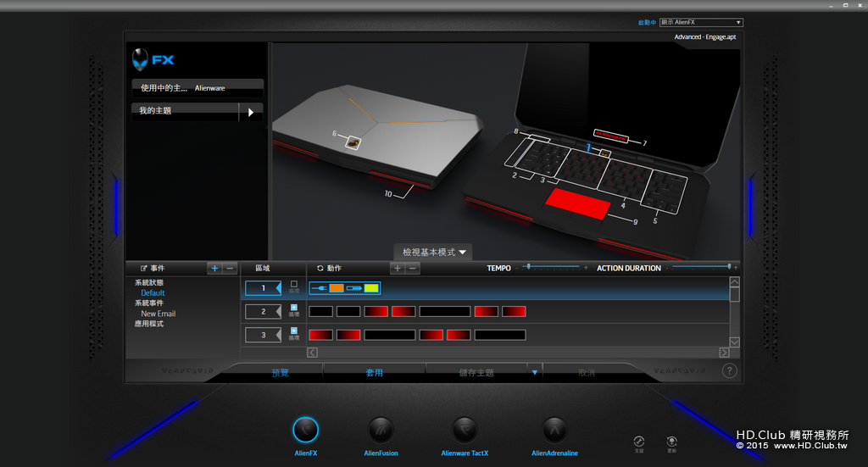Image resolution: width=868 pixels, height=467 pixels.
Task: Delete the action with the minus icon
Action: pos(413,269)
